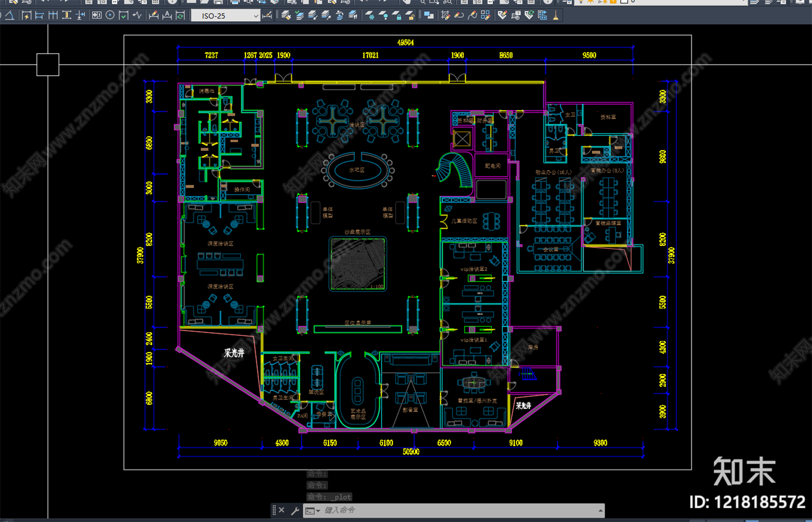Select the Continue dimension tool
Viewport: 812px width, 522px height.
(53, 15)
